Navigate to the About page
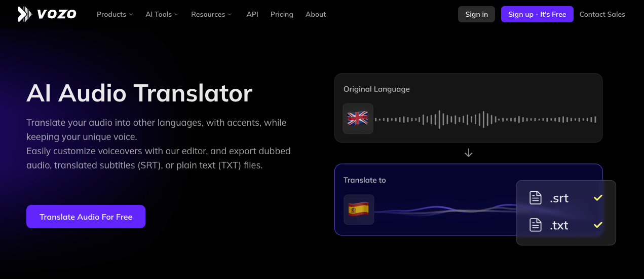This screenshot has height=279, width=644. (x=316, y=14)
